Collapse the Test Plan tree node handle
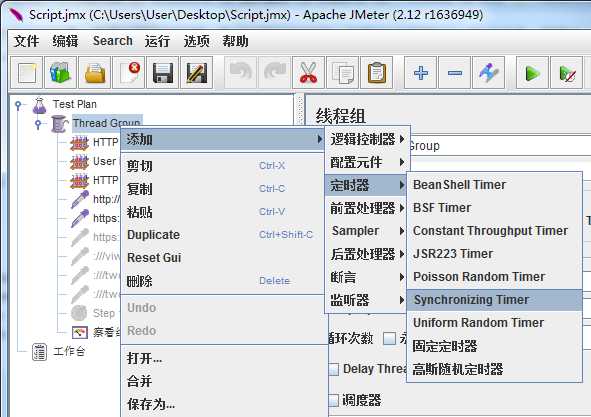Viewport: 591px width, 417px height. (18, 105)
